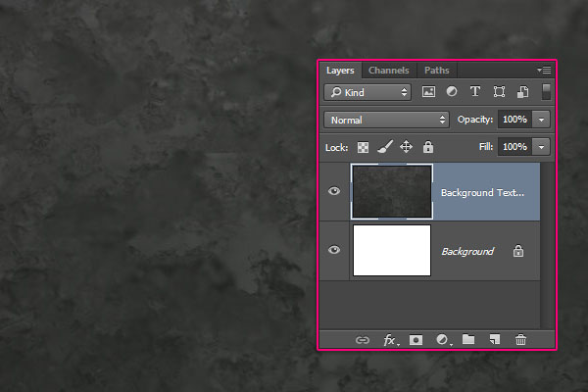Create a new group folder
This screenshot has height=392, width=588.
[468, 339]
